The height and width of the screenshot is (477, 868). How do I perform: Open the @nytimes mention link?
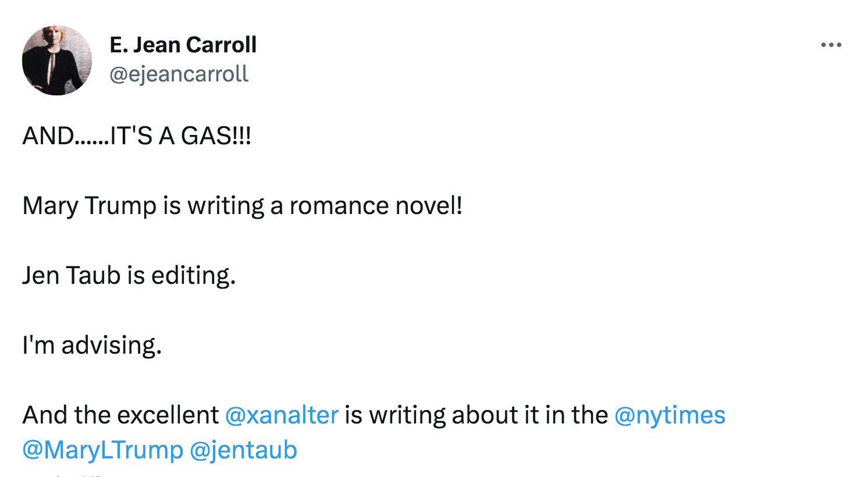670,415
